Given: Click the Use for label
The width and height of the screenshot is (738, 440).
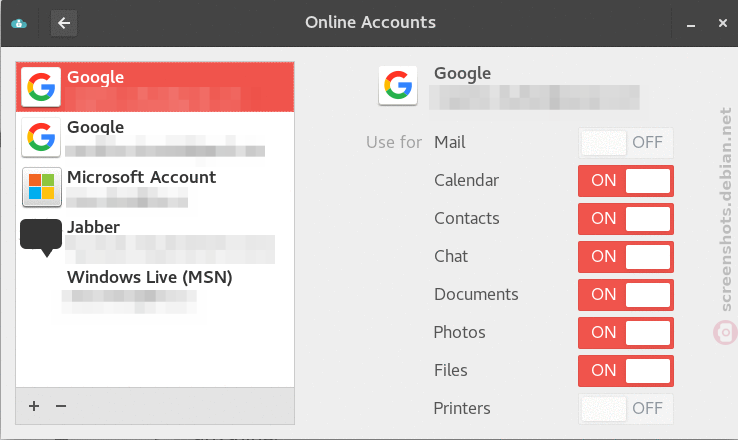Looking at the screenshot, I should [394, 142].
